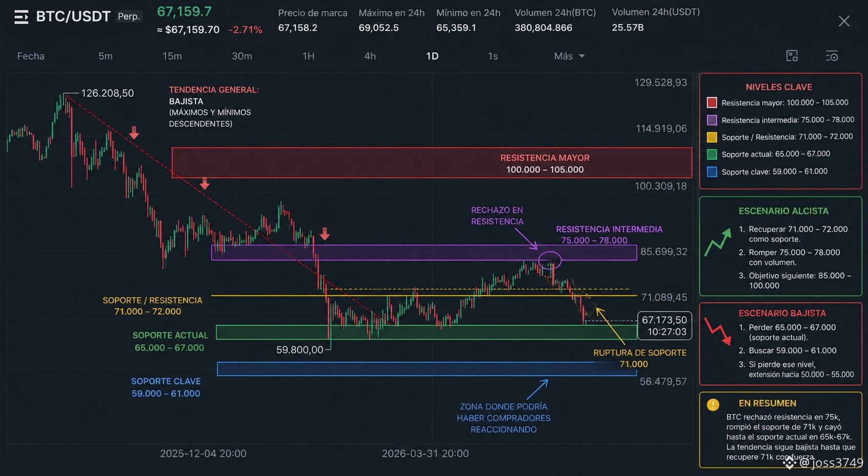Viewport: 868px width, 476px height.
Task: Click the 85.699,32 price axis label
Action: click(x=664, y=252)
